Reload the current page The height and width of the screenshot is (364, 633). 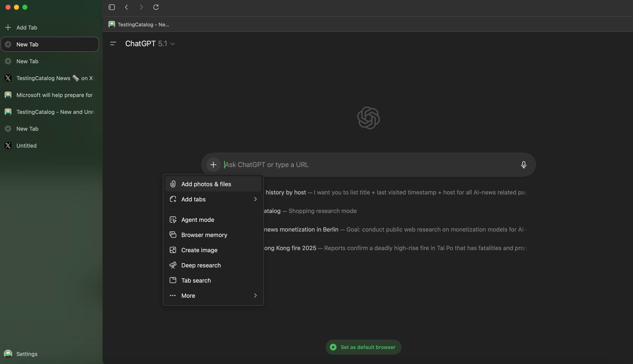156,7
